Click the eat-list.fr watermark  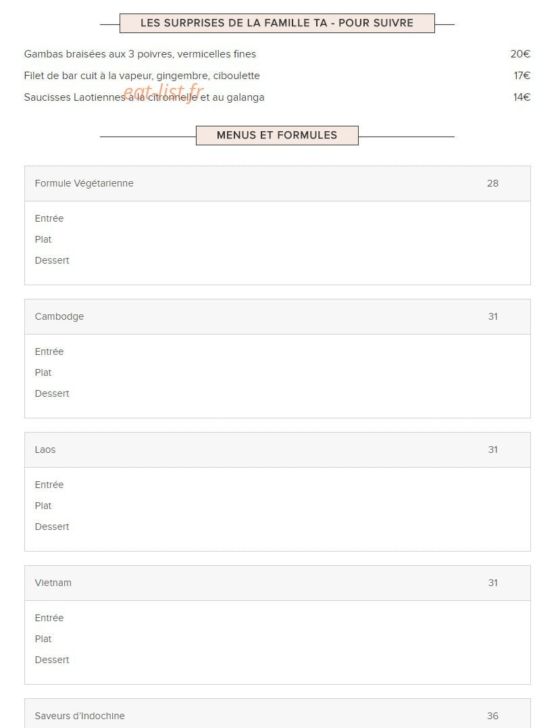(163, 92)
